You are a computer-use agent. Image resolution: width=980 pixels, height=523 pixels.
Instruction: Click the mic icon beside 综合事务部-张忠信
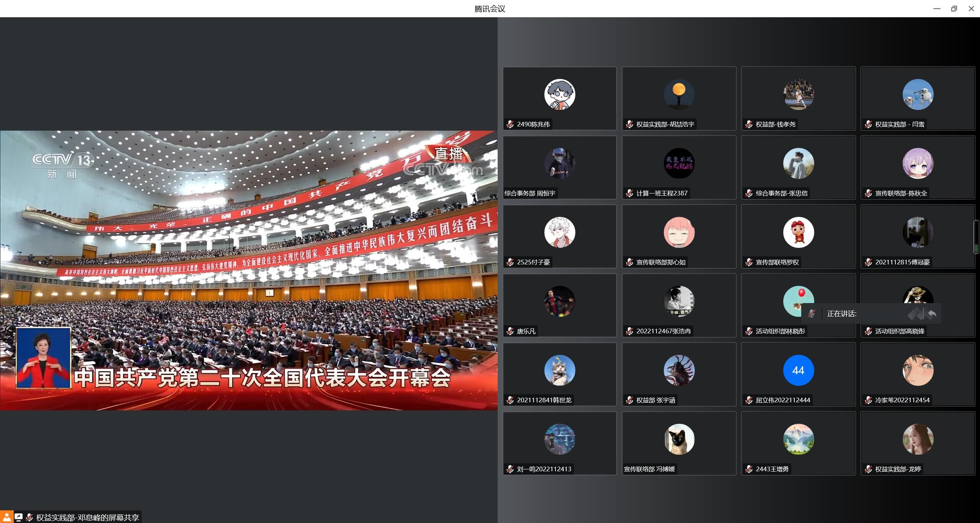pyautogui.click(x=749, y=193)
